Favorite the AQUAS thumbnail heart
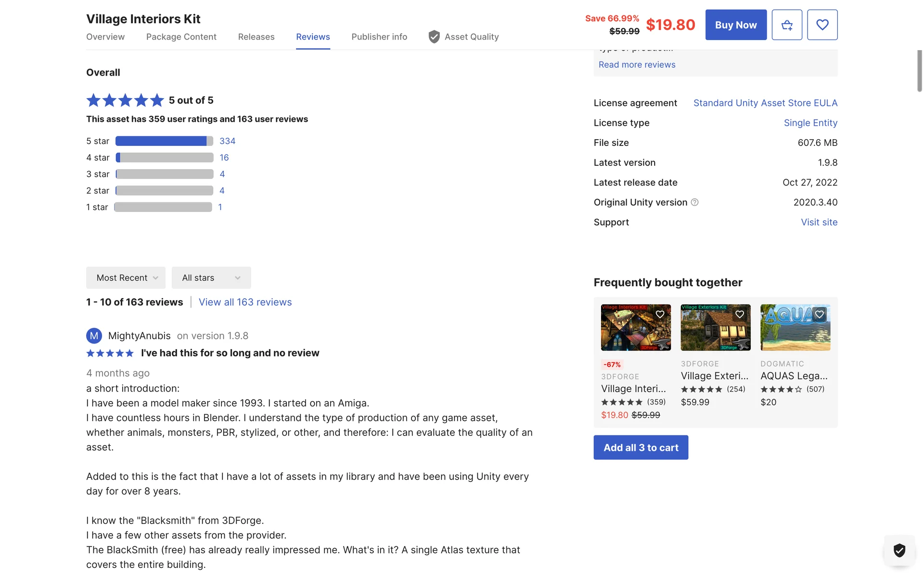 [820, 314]
